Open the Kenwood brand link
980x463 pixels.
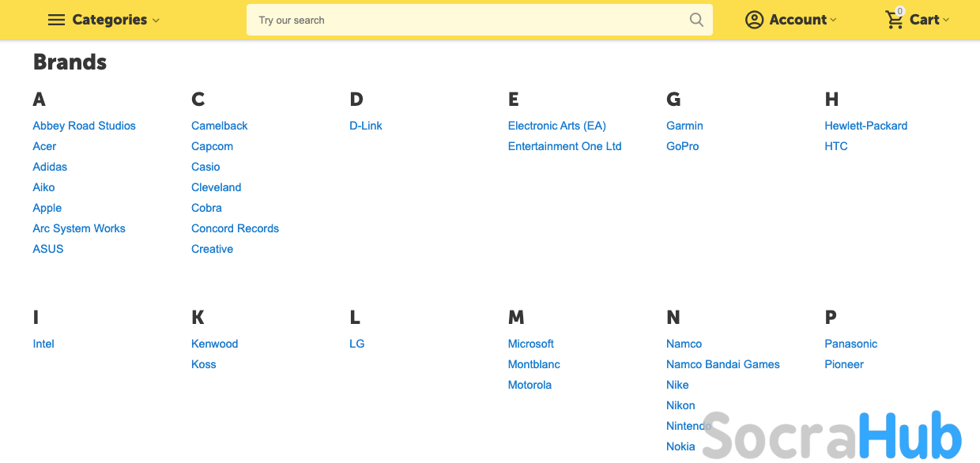tap(215, 344)
